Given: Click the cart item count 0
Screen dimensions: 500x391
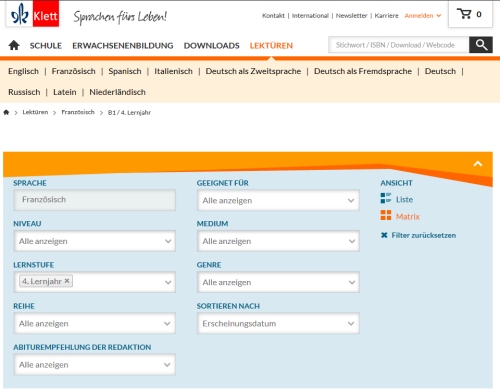Looking at the screenshot, I should tap(479, 14).
